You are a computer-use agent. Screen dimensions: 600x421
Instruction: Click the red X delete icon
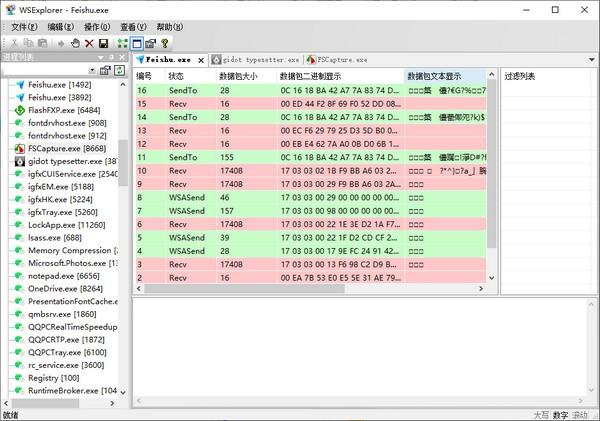pyautogui.click(x=89, y=43)
